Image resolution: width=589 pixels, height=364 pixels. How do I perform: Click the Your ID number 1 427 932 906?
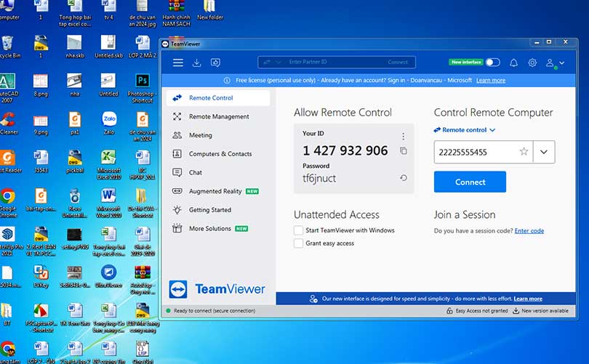pos(345,150)
